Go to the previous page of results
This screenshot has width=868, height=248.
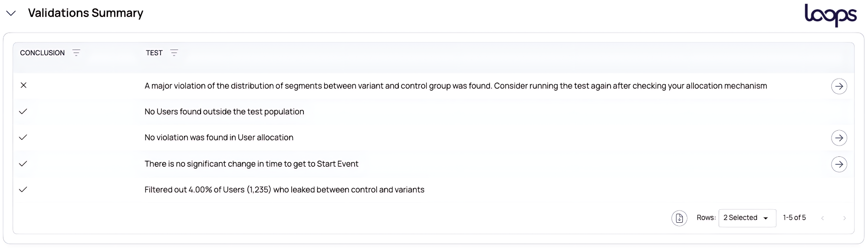[x=822, y=218]
